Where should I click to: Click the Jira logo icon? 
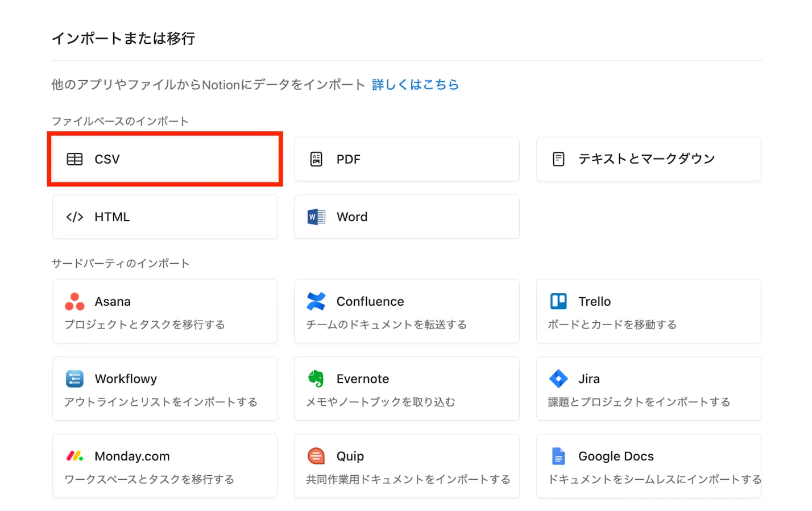click(558, 379)
